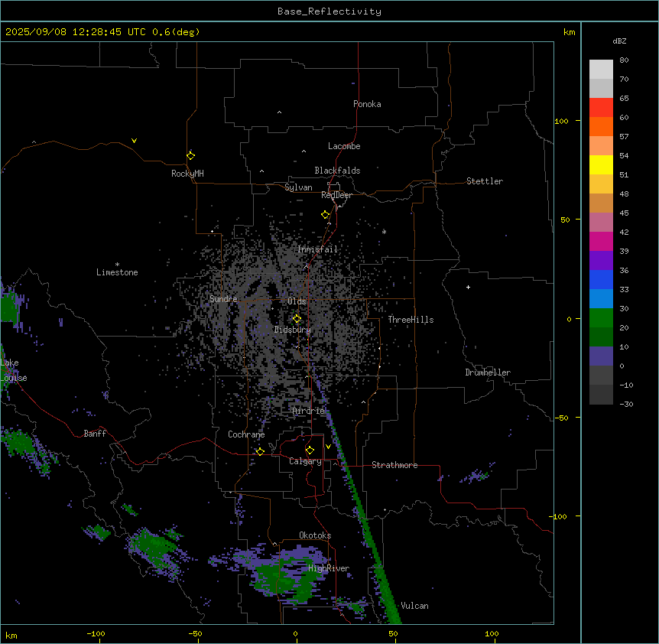Pick the purple 36-39 dBZ legend swatch
This screenshot has width=659, height=644.
pyautogui.click(x=601, y=261)
